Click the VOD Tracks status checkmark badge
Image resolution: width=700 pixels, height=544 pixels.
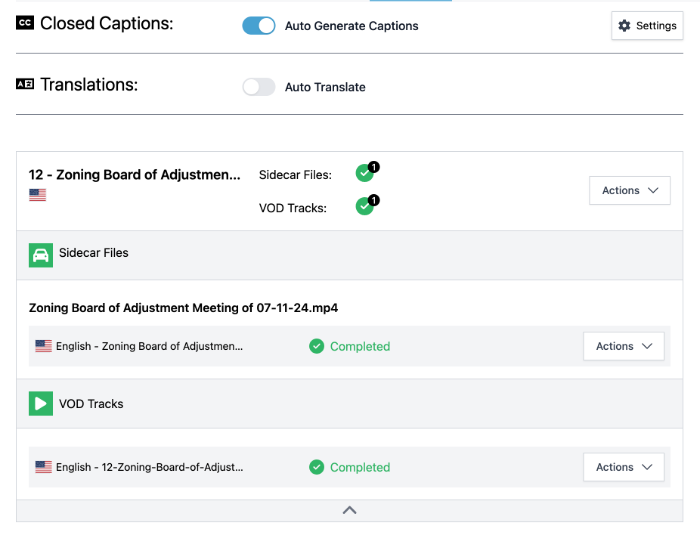[365, 207]
